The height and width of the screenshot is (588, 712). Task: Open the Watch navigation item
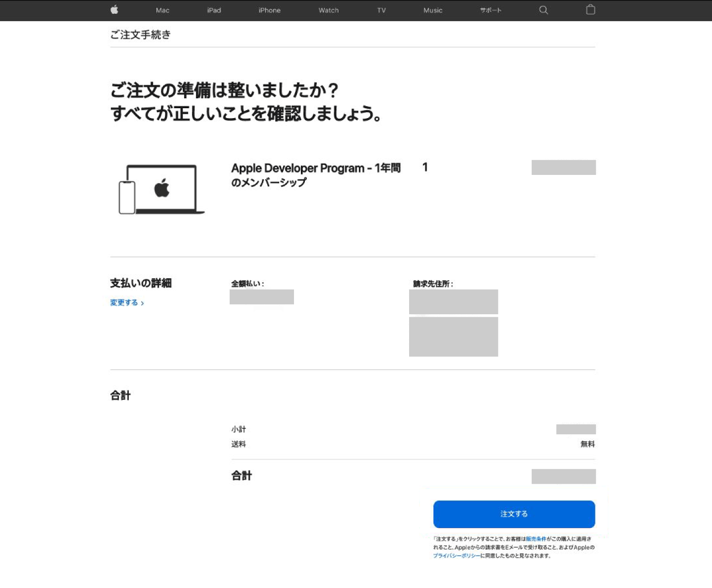(x=329, y=10)
